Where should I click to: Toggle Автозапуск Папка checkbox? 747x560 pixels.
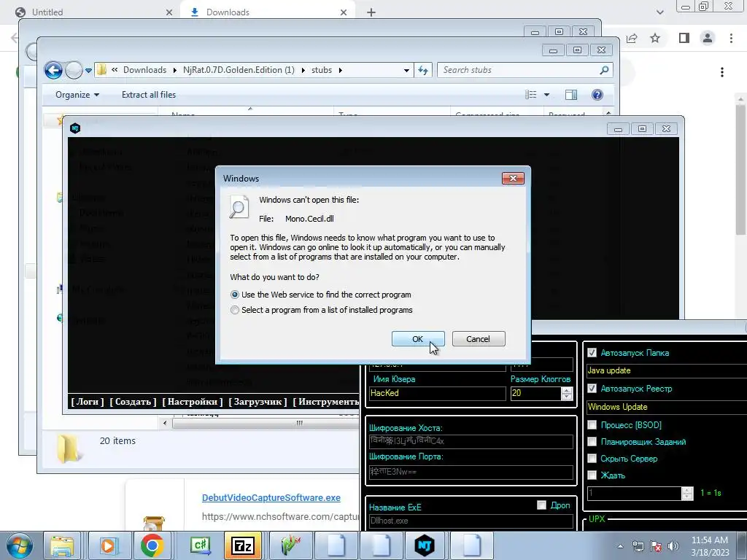click(592, 353)
